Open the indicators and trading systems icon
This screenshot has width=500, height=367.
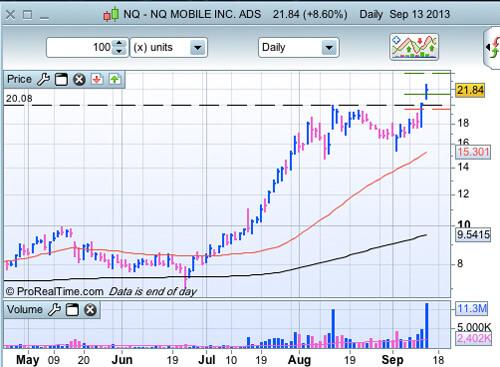(x=414, y=47)
